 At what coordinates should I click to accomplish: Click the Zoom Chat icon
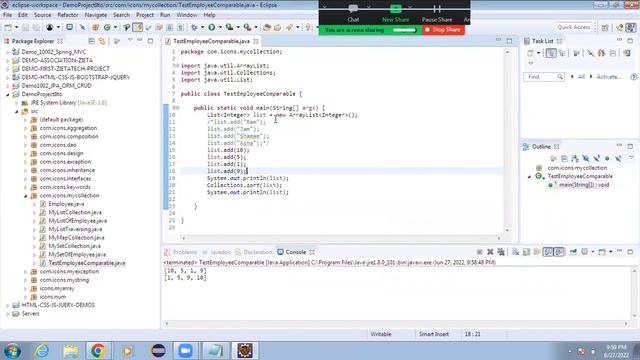click(x=353, y=13)
